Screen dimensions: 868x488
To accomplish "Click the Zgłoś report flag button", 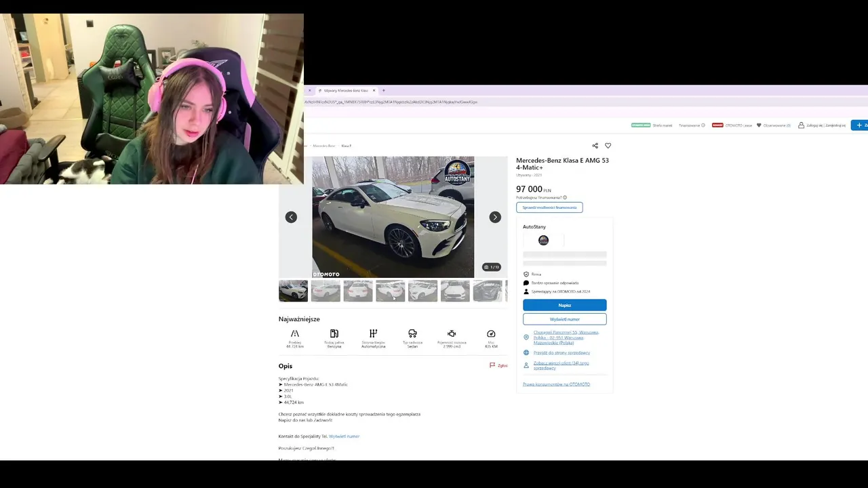I will 498,365.
